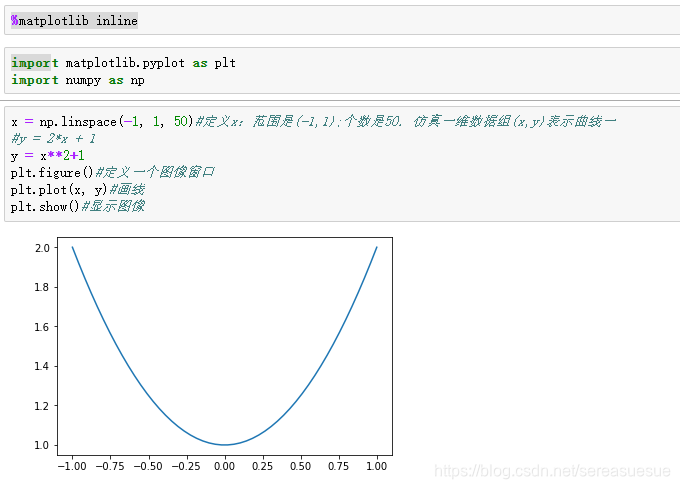
Task: Click the %matplotlib inline code cell
Action: [x=342, y=20]
